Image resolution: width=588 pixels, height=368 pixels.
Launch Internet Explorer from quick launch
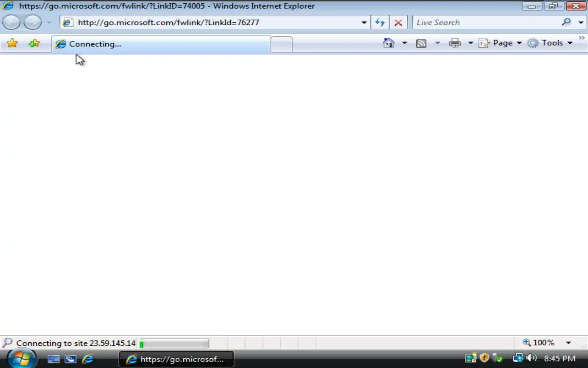87,359
